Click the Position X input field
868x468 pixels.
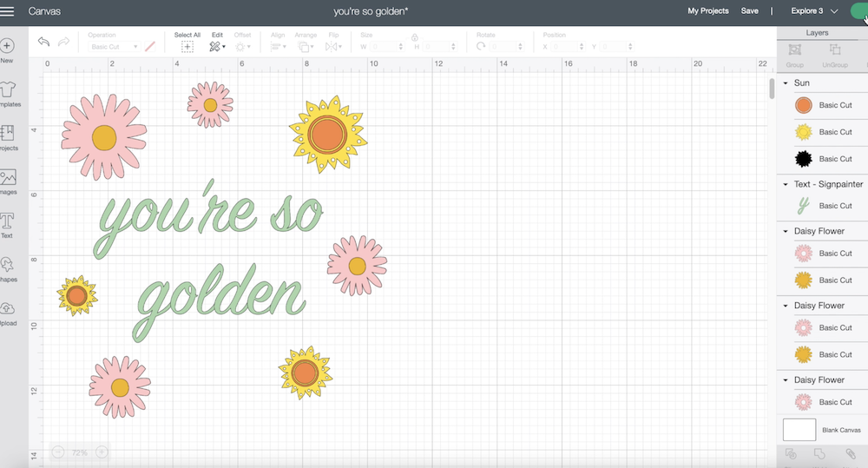(x=568, y=47)
